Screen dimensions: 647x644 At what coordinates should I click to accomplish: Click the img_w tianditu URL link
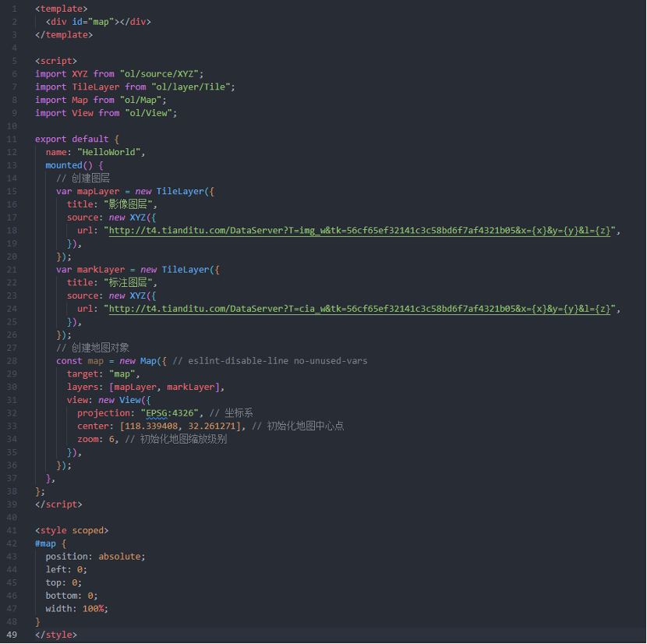tap(359, 230)
